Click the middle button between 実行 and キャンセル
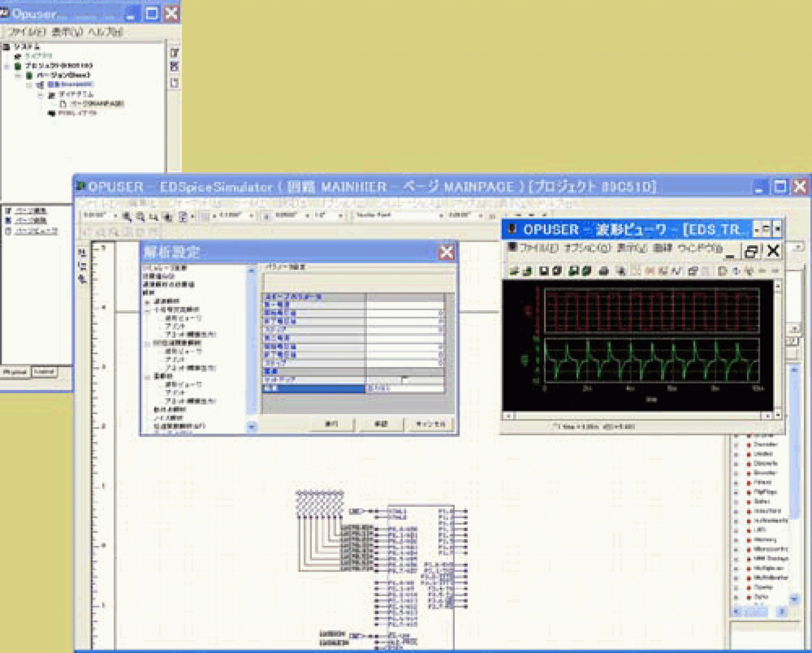812x653 pixels. click(381, 423)
